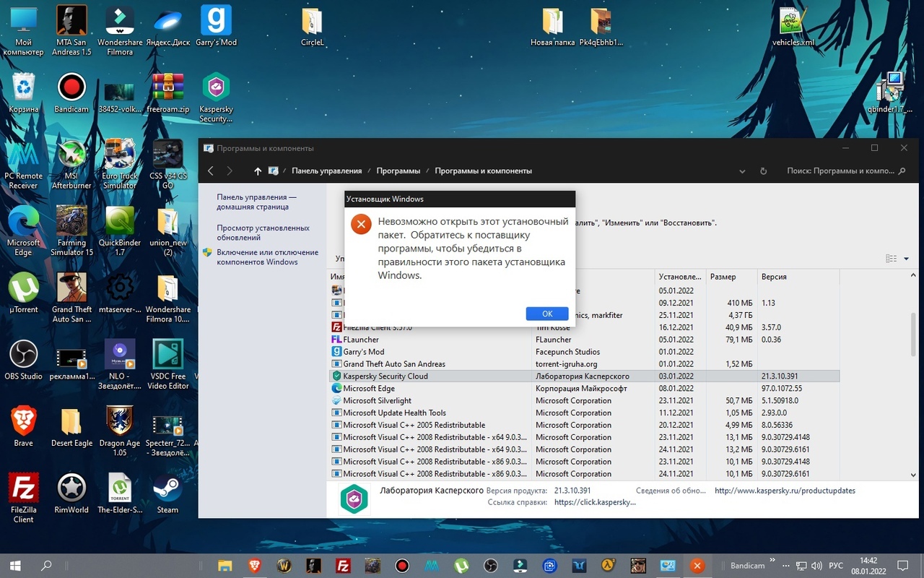Open the kaspersky.ru productupdates link
This screenshot has height=578, width=924.
pos(785,491)
